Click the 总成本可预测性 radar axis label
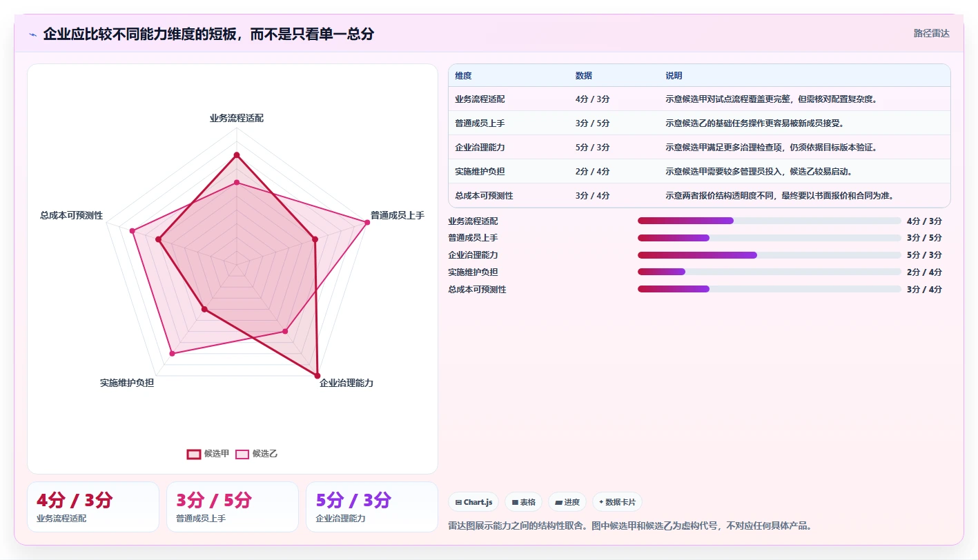 click(72, 215)
